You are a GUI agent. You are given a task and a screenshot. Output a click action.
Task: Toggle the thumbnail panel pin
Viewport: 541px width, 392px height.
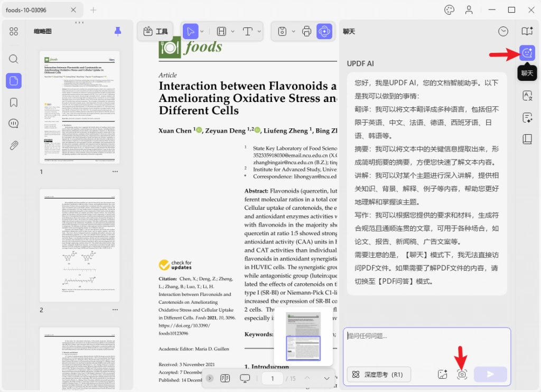tap(118, 31)
